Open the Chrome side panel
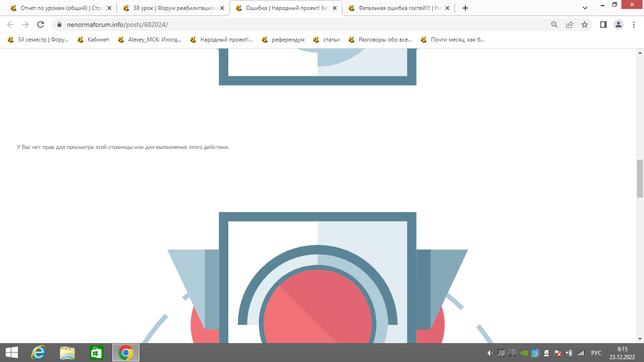The width and height of the screenshot is (644, 362). [603, 25]
